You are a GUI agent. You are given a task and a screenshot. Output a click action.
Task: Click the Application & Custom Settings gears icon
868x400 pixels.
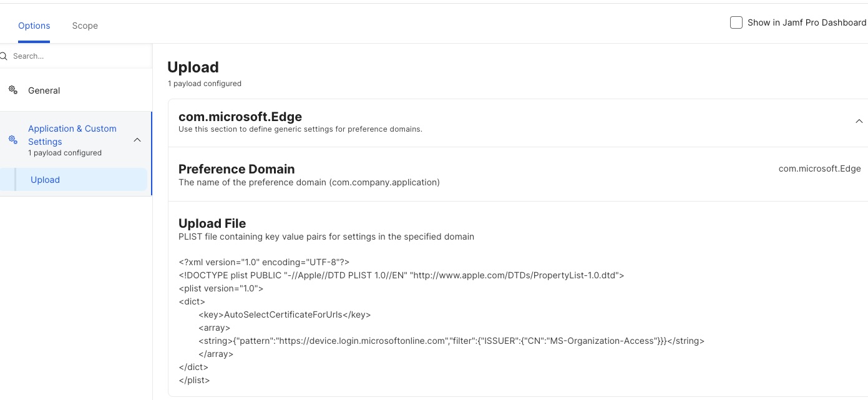pyautogui.click(x=12, y=140)
